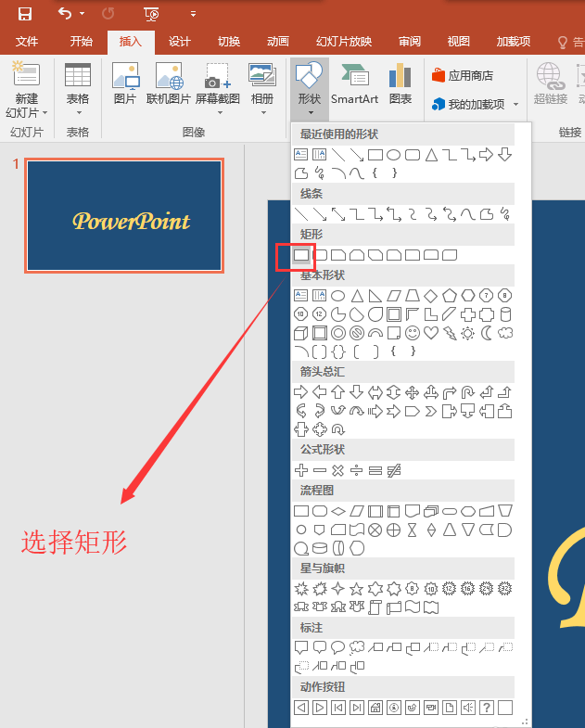585x728 pixels.
Task: Select the oval under 基本形状
Action: click(x=338, y=296)
